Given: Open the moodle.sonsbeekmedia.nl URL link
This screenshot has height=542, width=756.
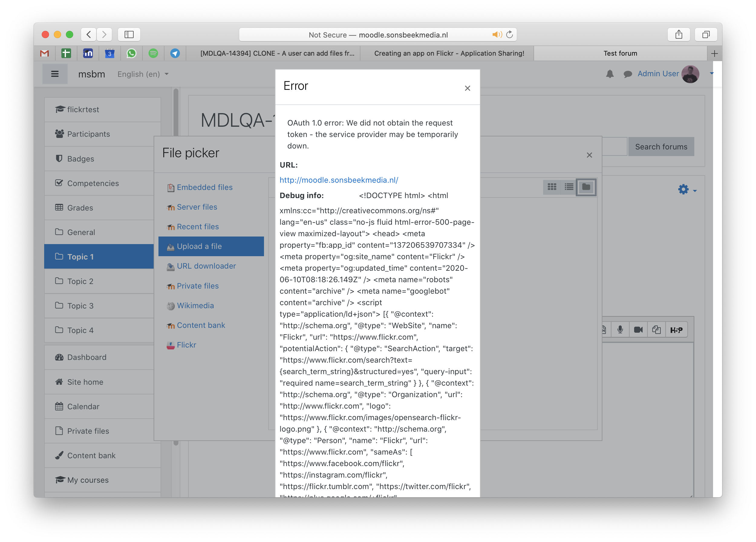Looking at the screenshot, I should click(339, 180).
